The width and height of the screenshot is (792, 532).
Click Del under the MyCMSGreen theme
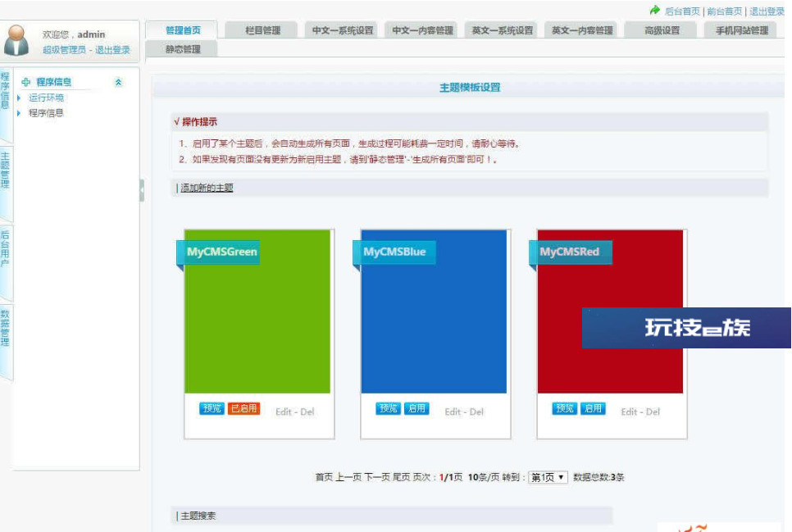tap(307, 412)
